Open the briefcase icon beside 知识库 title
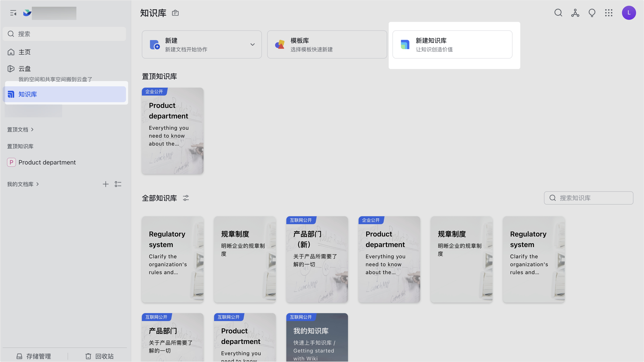This screenshot has height=362, width=644. pos(175,13)
